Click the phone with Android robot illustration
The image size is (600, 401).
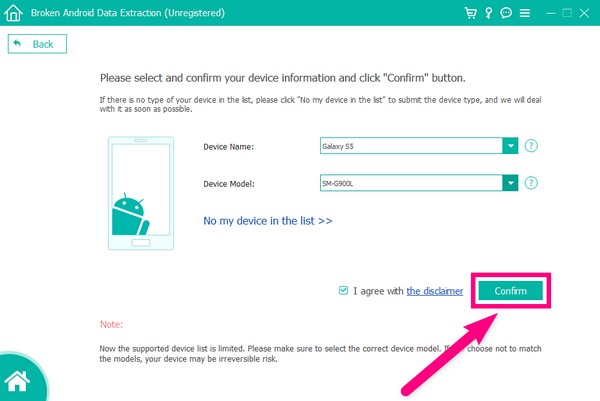click(x=141, y=193)
